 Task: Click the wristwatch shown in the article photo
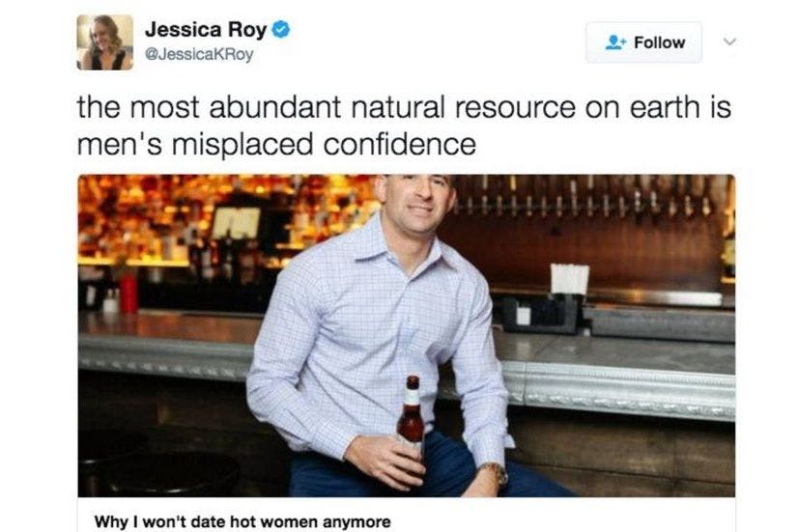pyautogui.click(x=496, y=473)
